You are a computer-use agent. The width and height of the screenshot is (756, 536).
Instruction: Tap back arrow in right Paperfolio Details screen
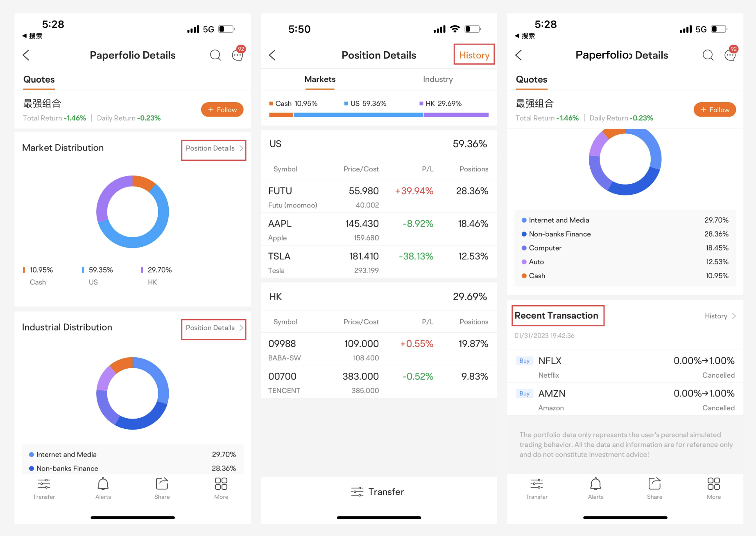[x=519, y=55]
